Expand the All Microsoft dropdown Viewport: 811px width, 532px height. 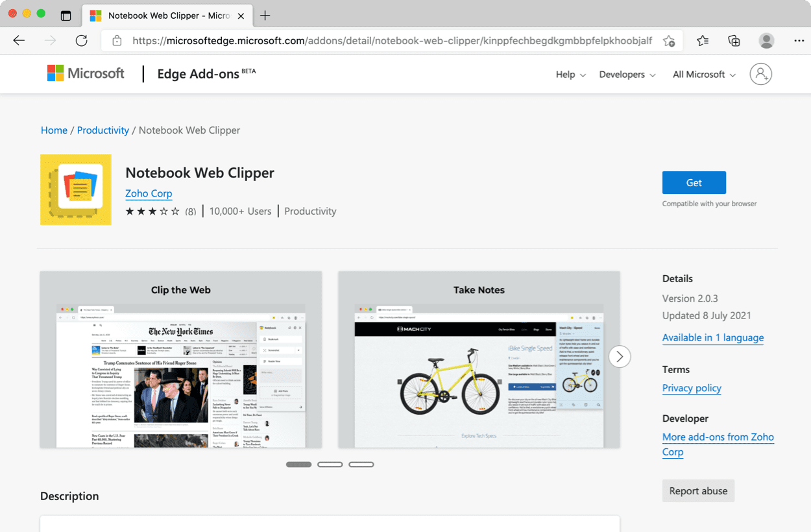tap(703, 75)
